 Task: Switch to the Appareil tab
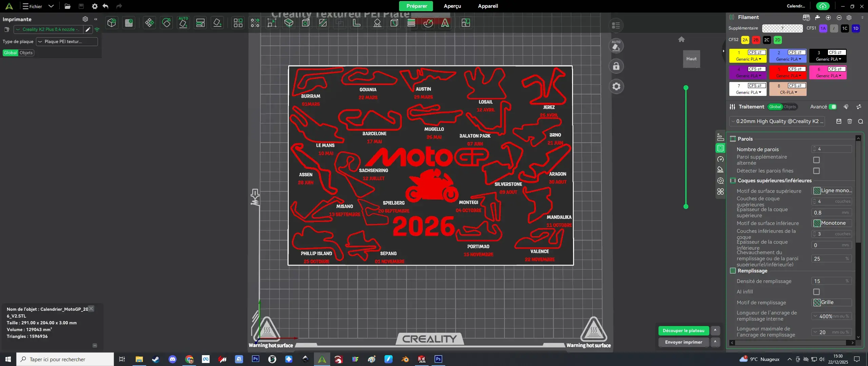pyautogui.click(x=488, y=6)
